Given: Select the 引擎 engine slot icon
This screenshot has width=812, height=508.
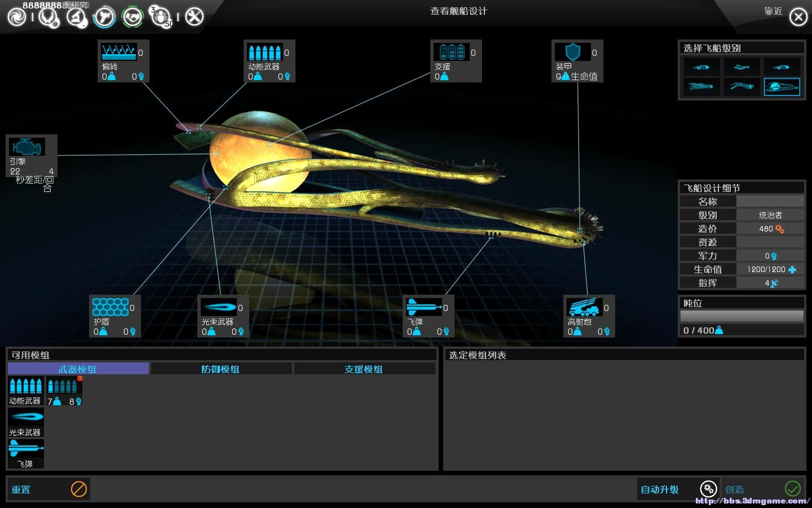Looking at the screenshot, I should pyautogui.click(x=27, y=147).
